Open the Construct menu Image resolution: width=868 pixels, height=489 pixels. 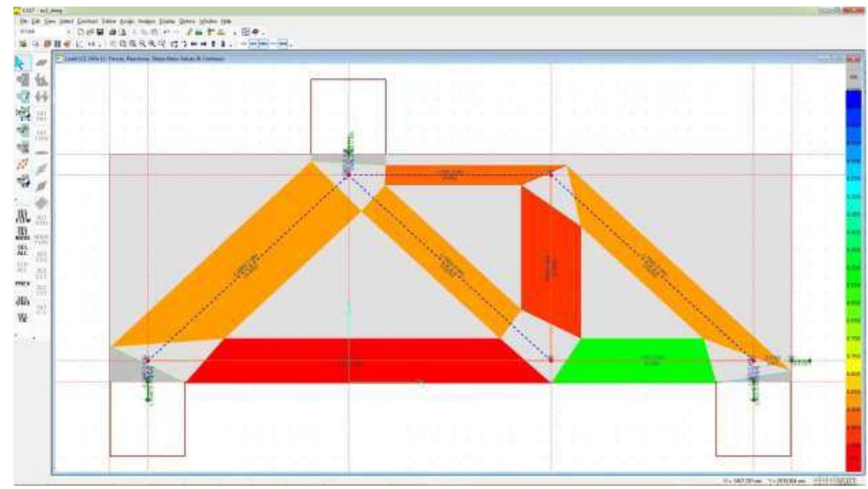(88, 21)
